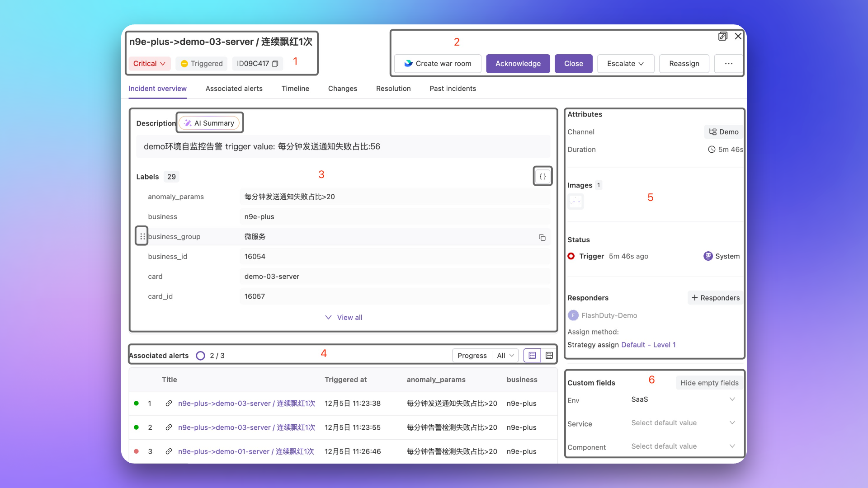This screenshot has height=488, width=868.
Task: Open the Critical severity dropdown
Action: tap(149, 64)
